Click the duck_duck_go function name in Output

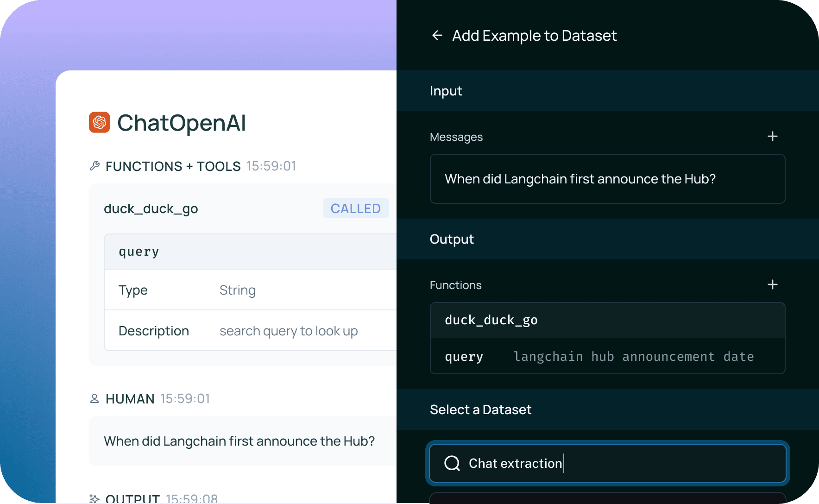tap(491, 320)
